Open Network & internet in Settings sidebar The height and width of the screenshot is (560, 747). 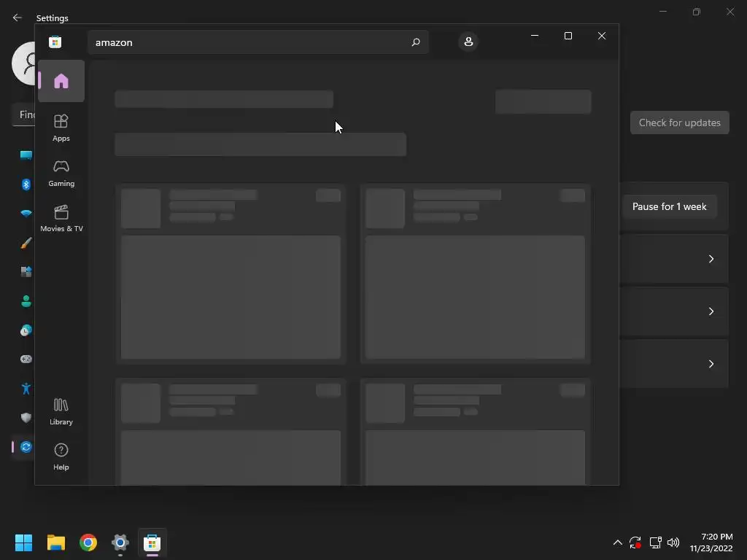[x=26, y=214]
